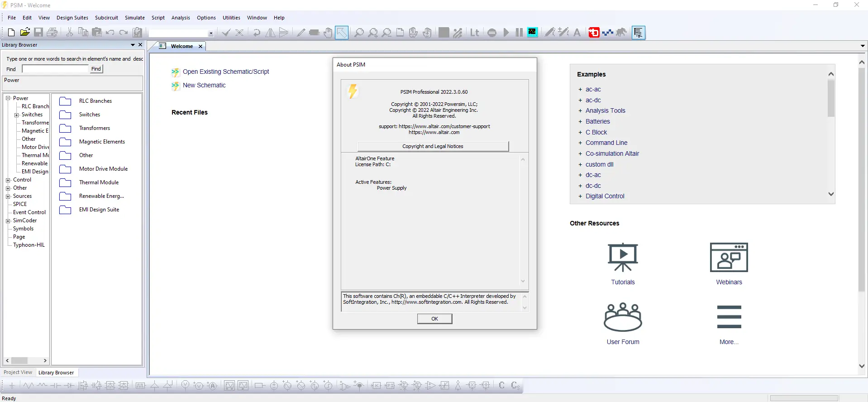
Task: Click the Zoom In magnifier icon
Action: point(373,33)
